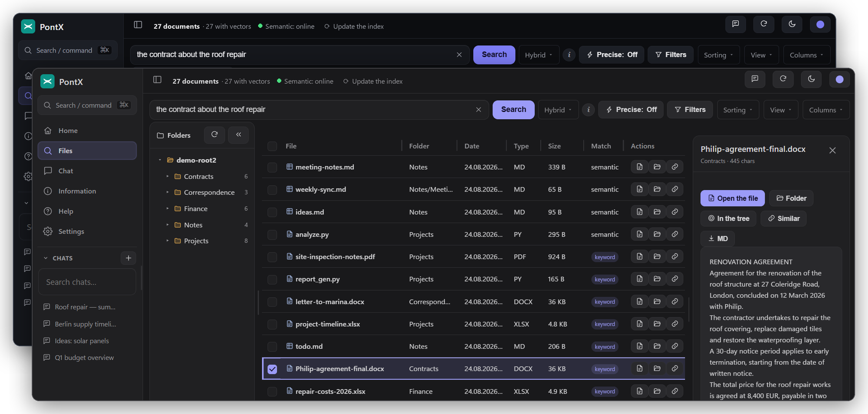Open folder icon for repair-costs-2026.xlsx
The image size is (868, 414).
tap(657, 391)
